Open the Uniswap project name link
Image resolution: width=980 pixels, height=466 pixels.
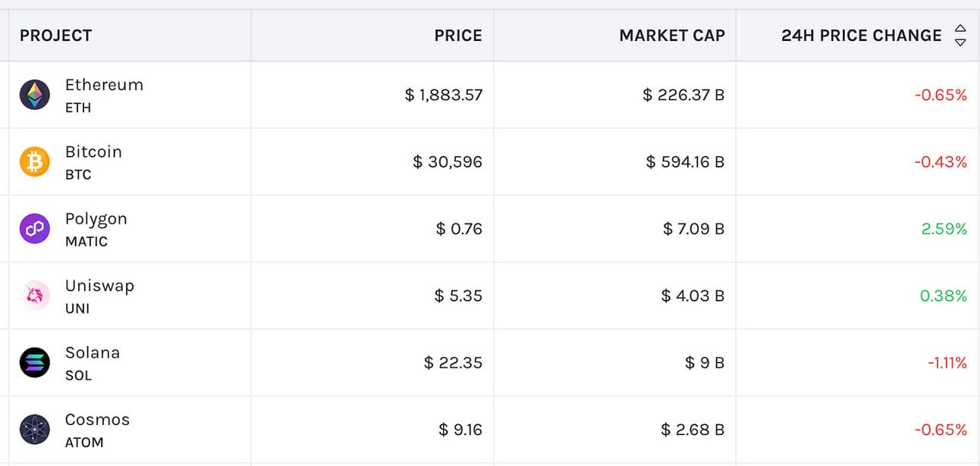99,286
